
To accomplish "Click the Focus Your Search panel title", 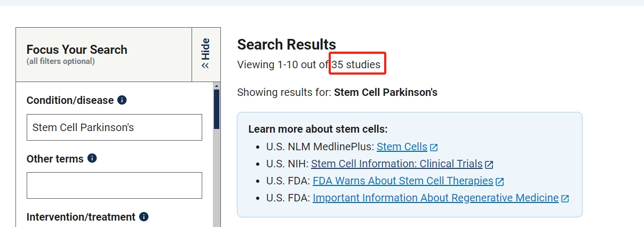I will click(x=77, y=50).
